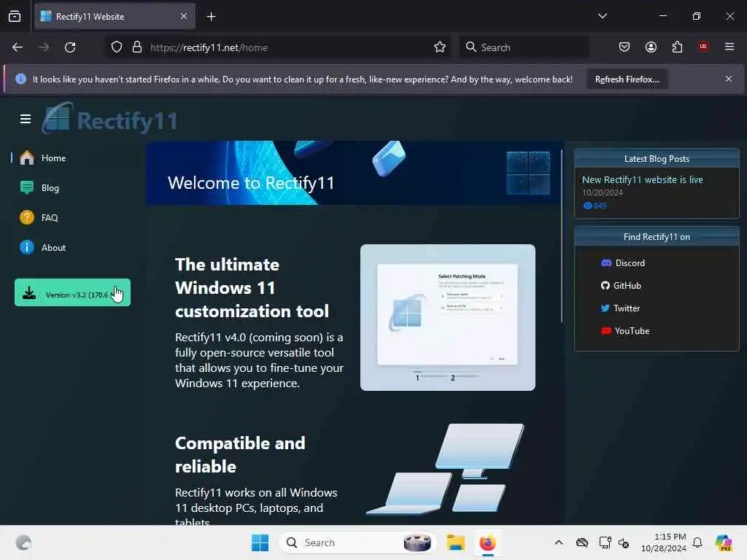Click the Welcome to Rectify11 banner
The image size is (747, 560).
tap(354, 173)
